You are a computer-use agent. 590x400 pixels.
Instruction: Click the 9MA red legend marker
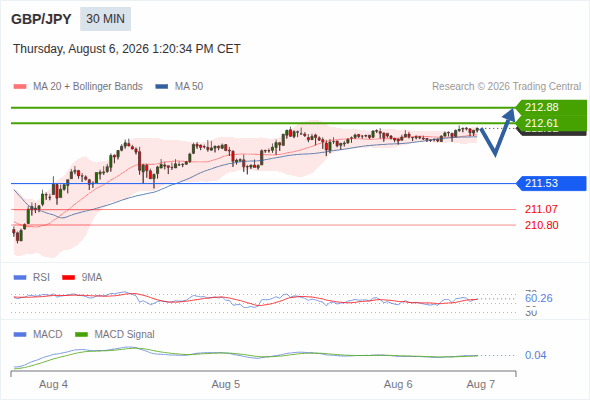[68, 278]
